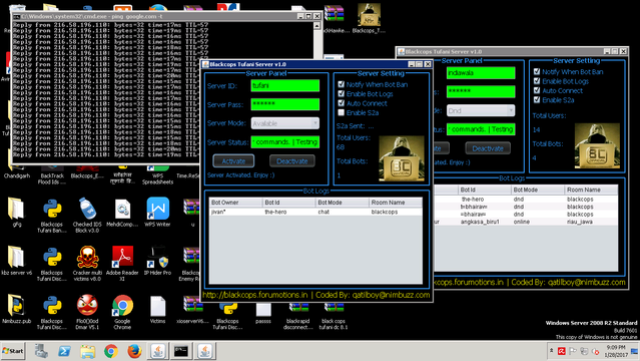This screenshot has height=361, width=640.
Task: Toggle Enable Bot Logs in front window
Action: click(341, 94)
